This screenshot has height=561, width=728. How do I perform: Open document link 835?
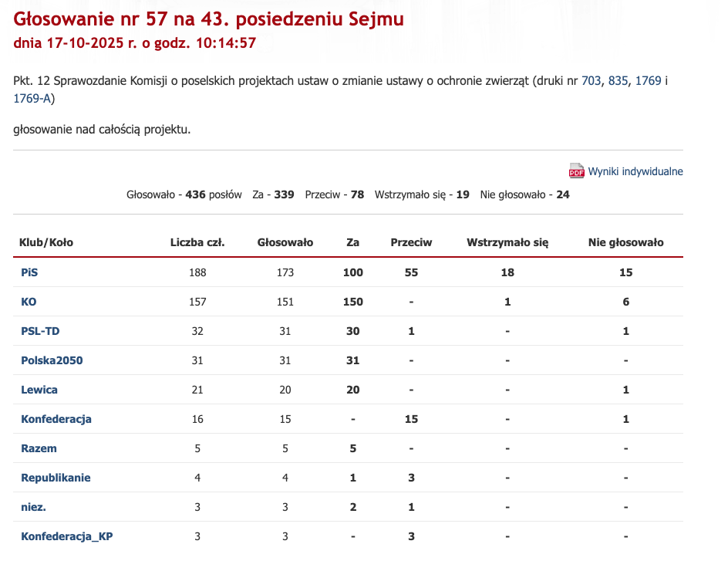pyautogui.click(x=618, y=80)
